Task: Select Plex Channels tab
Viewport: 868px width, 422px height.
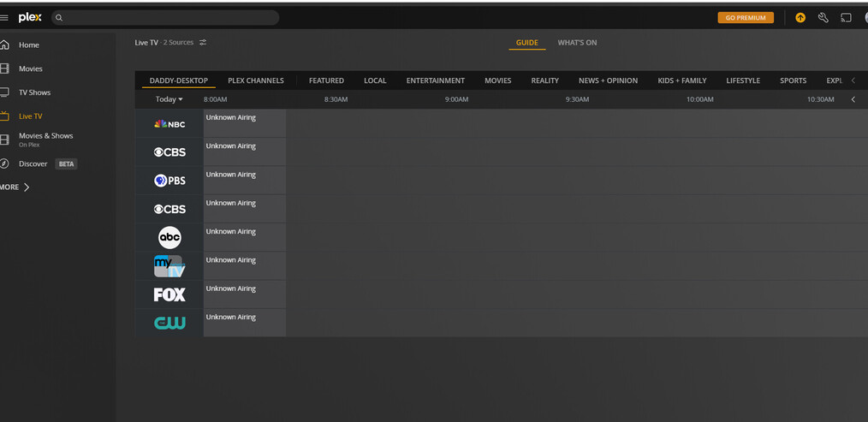Action: 256,80
